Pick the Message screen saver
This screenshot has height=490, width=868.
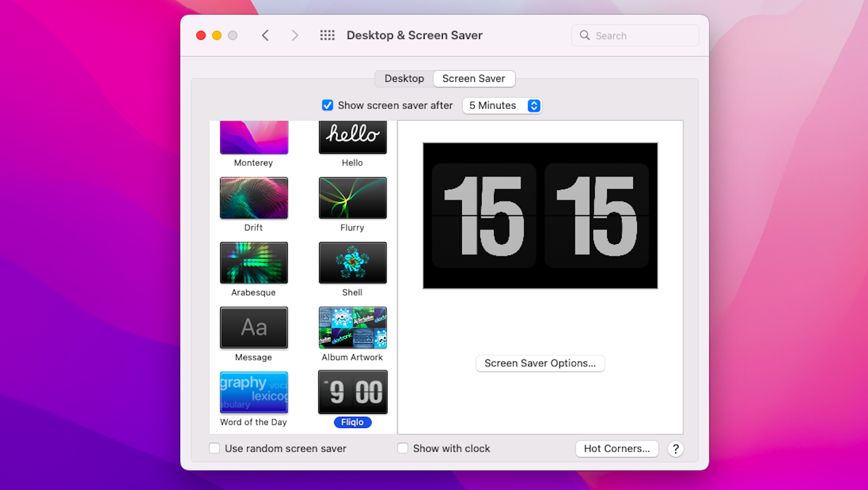pos(254,327)
